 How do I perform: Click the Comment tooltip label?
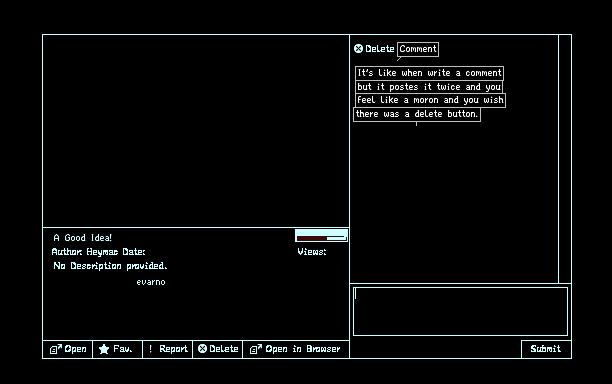click(418, 49)
